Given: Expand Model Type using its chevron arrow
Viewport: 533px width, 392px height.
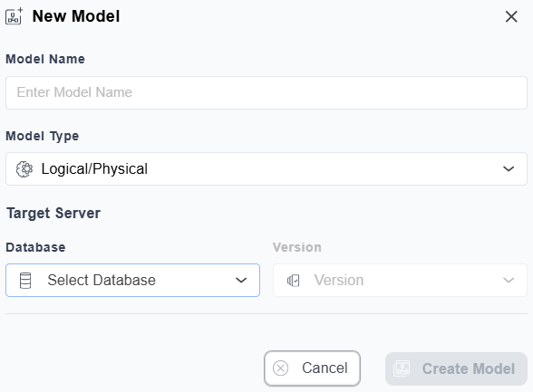Looking at the screenshot, I should coord(509,168).
